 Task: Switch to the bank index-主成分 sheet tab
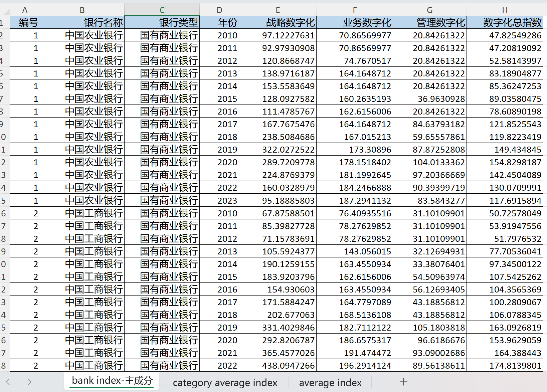click(112, 381)
